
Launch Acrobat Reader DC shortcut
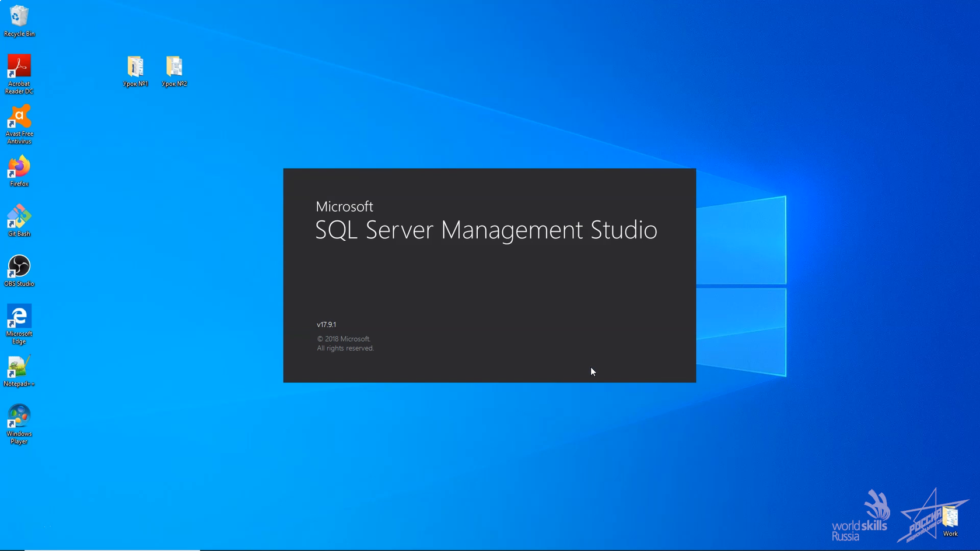(x=19, y=74)
